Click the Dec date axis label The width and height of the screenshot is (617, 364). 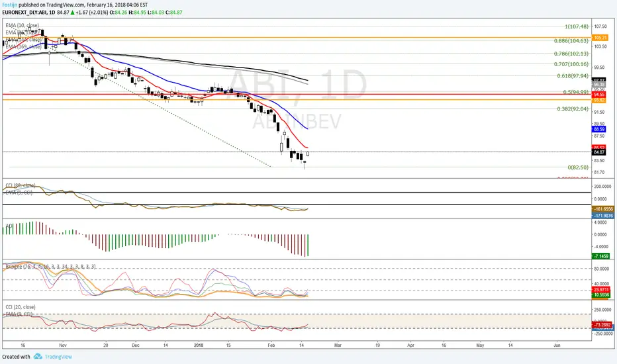tap(135, 345)
